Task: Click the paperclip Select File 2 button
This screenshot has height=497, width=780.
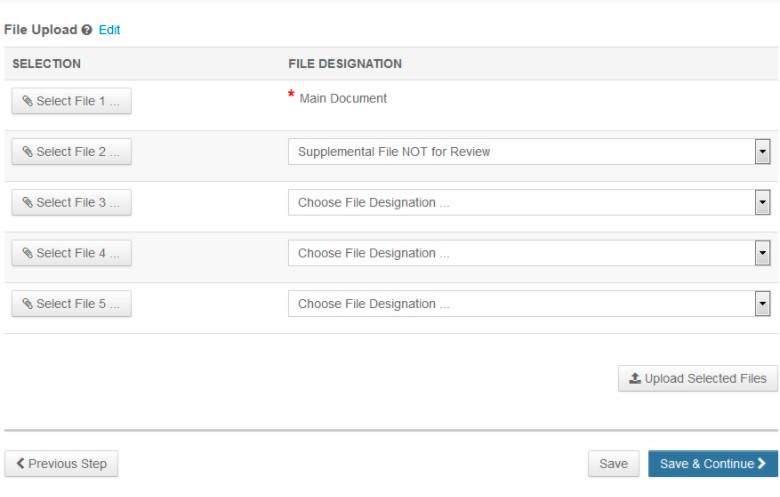Action: 71,152
